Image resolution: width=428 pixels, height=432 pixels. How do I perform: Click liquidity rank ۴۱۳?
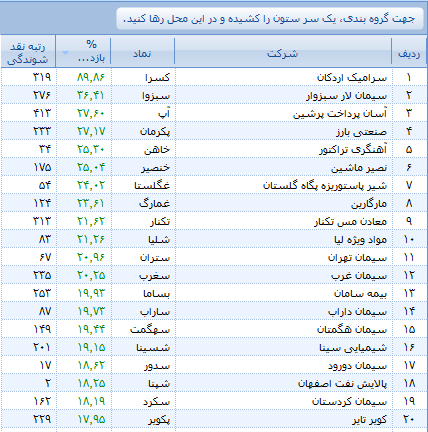point(42,114)
